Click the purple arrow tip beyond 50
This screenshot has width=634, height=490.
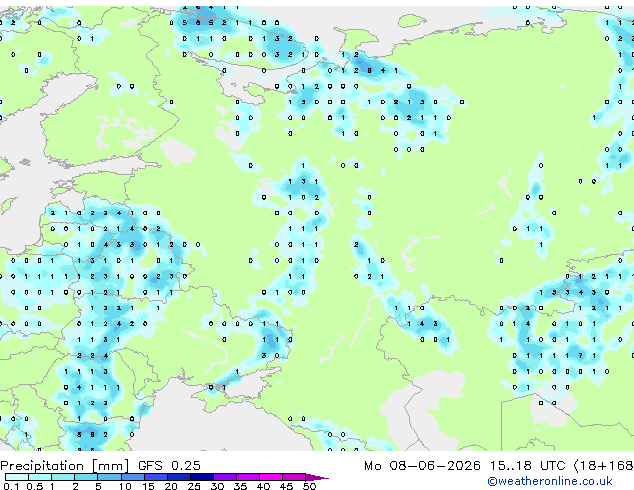[317, 477]
